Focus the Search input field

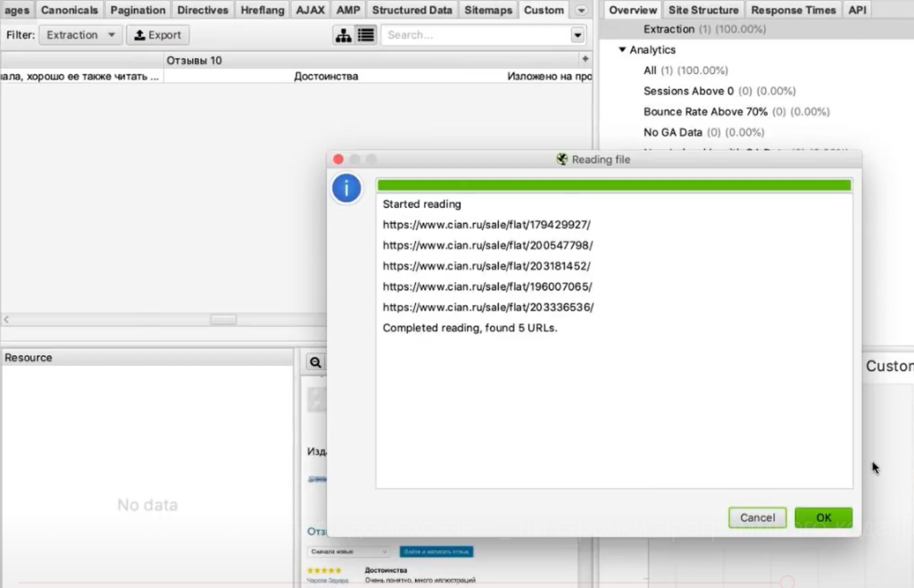477,35
